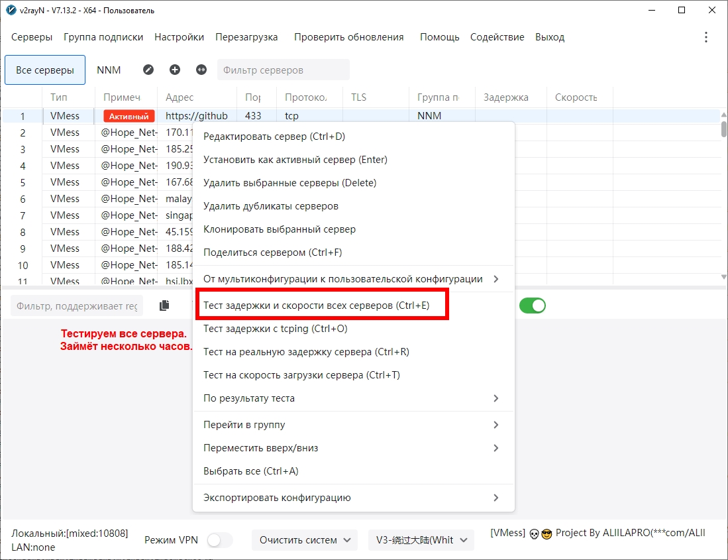Click the Активный badge in row 1
This screenshot has width=728, height=560.
(129, 117)
